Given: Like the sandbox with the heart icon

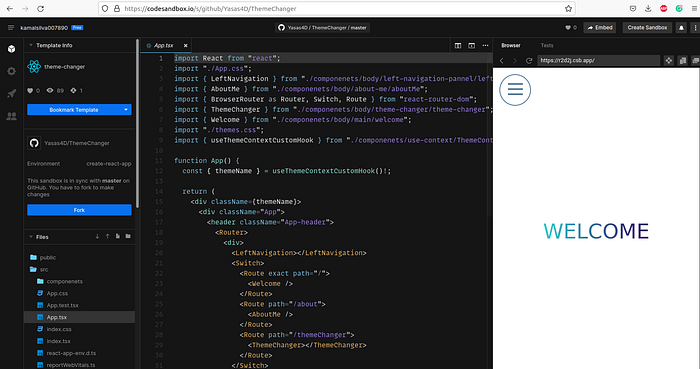Looking at the screenshot, I should pos(568,28).
